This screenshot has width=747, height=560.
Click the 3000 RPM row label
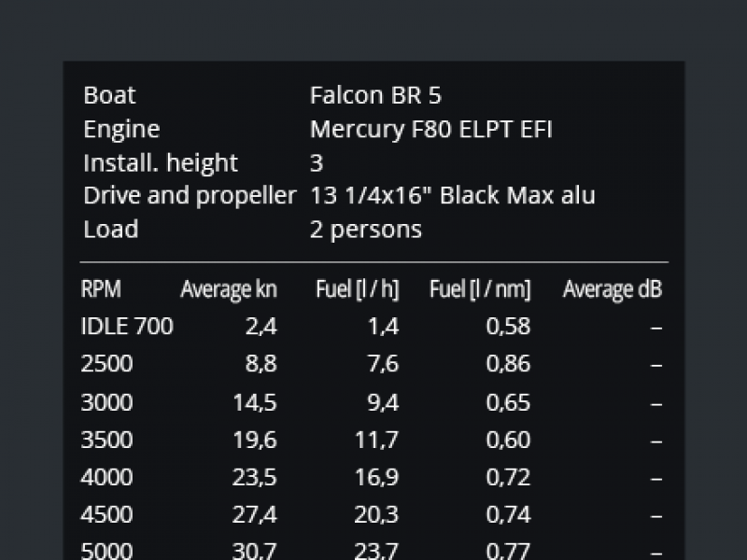click(106, 402)
